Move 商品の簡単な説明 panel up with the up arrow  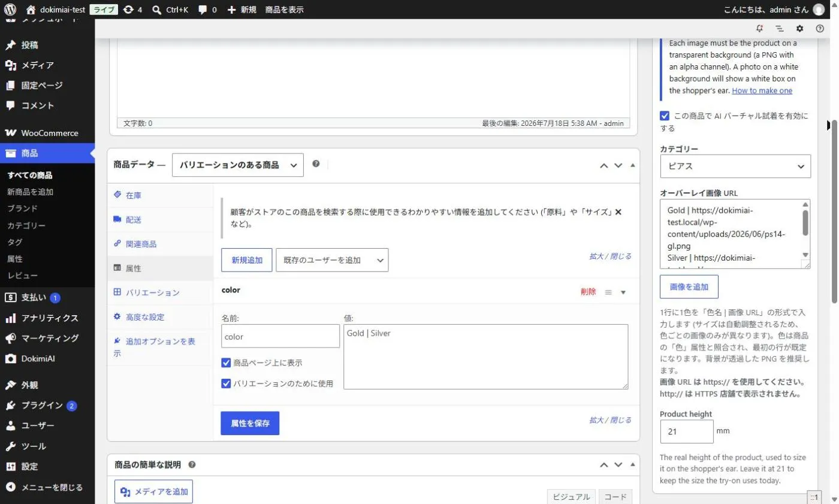coord(604,464)
